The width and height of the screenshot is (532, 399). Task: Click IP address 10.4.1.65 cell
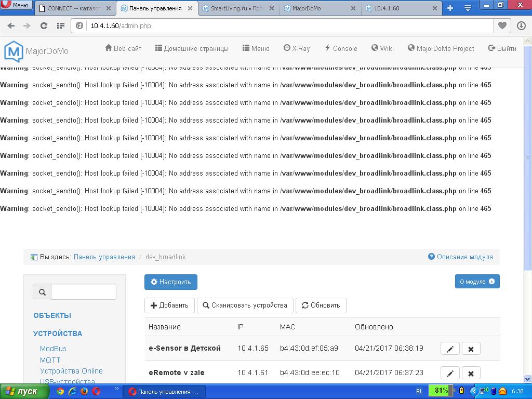tap(253, 348)
